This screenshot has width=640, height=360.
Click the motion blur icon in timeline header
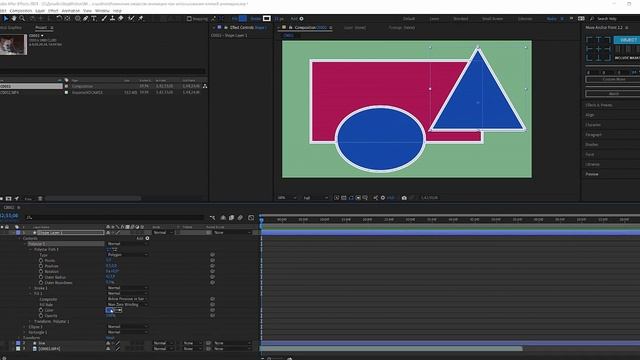240,218
